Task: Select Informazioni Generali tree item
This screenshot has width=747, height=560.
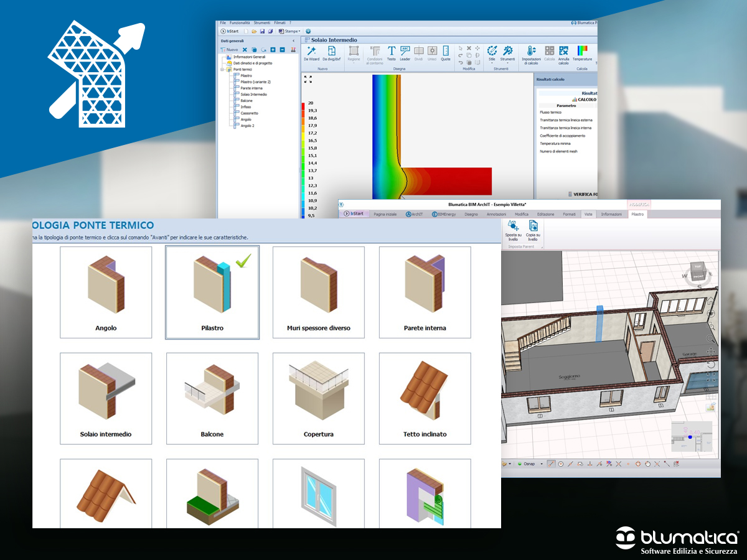Action: point(249,57)
